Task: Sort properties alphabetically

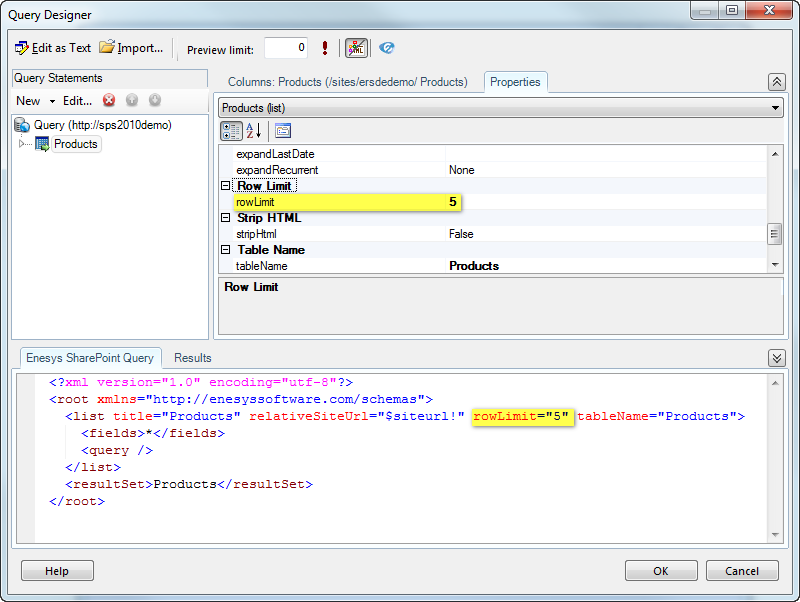Action: [x=254, y=130]
